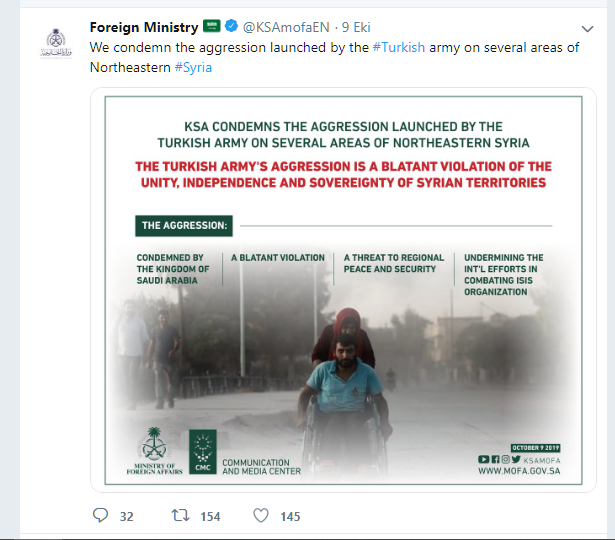
Task: Click the CMC logo in image
Action: coord(203,452)
